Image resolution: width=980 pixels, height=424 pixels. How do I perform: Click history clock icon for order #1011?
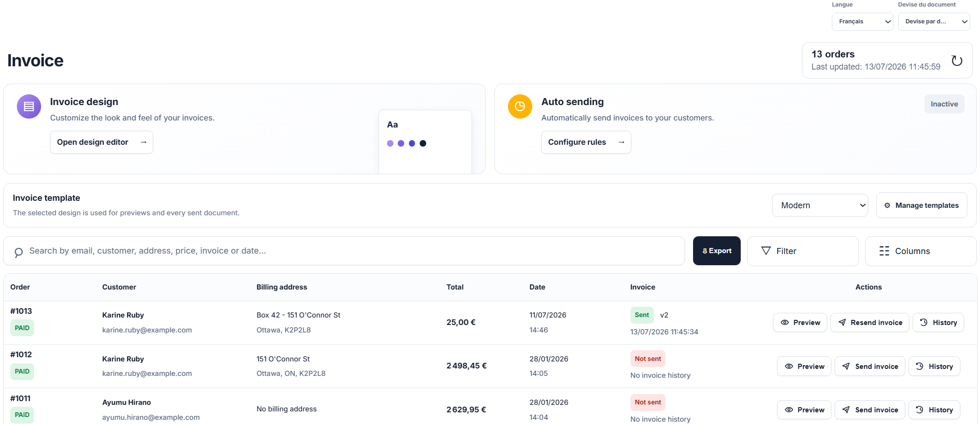(x=920, y=410)
